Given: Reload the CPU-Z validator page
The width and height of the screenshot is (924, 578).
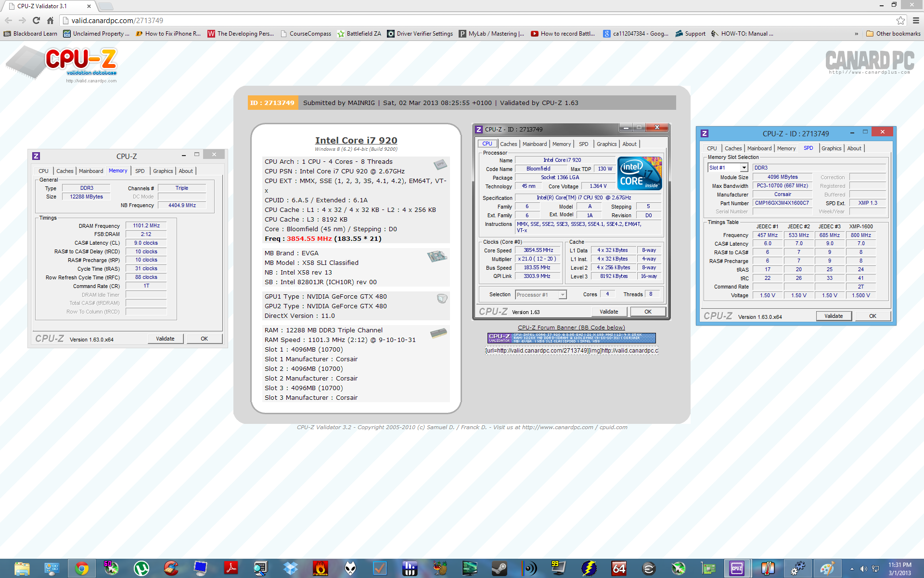Looking at the screenshot, I should click(x=36, y=20).
